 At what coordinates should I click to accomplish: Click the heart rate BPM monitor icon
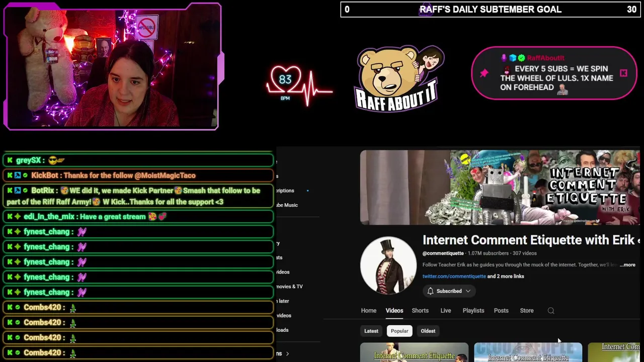(x=299, y=85)
